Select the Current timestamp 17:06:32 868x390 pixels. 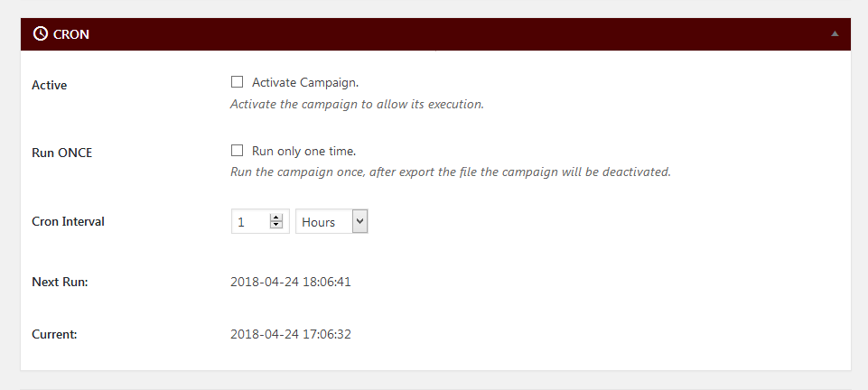pyautogui.click(x=291, y=334)
